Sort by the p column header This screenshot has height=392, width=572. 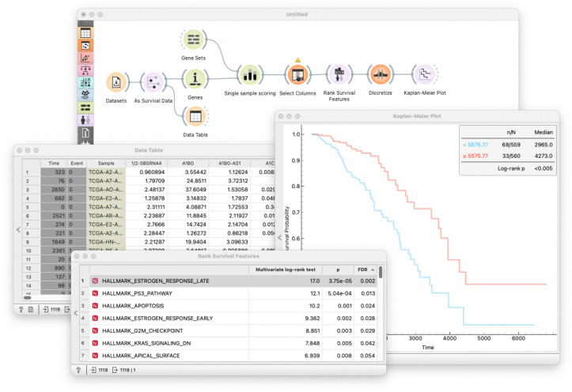click(338, 269)
